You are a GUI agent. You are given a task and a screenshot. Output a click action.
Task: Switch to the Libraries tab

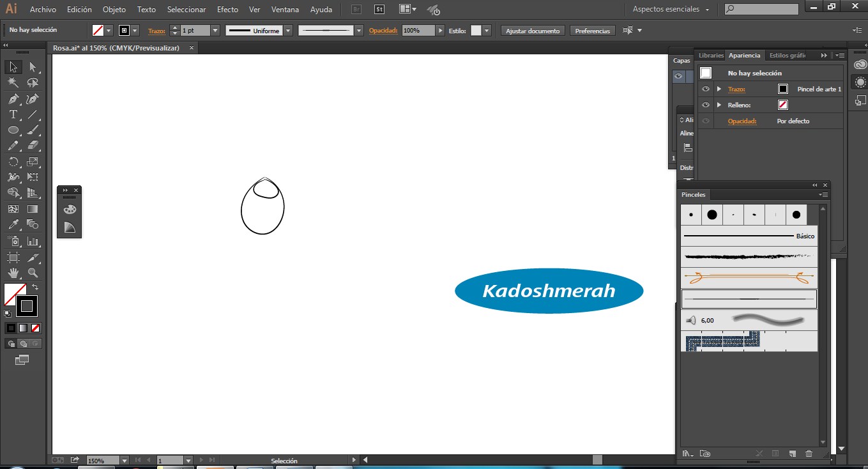click(711, 56)
